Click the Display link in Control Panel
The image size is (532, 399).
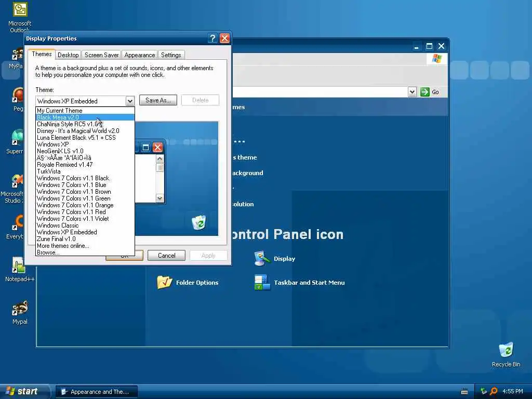point(284,259)
